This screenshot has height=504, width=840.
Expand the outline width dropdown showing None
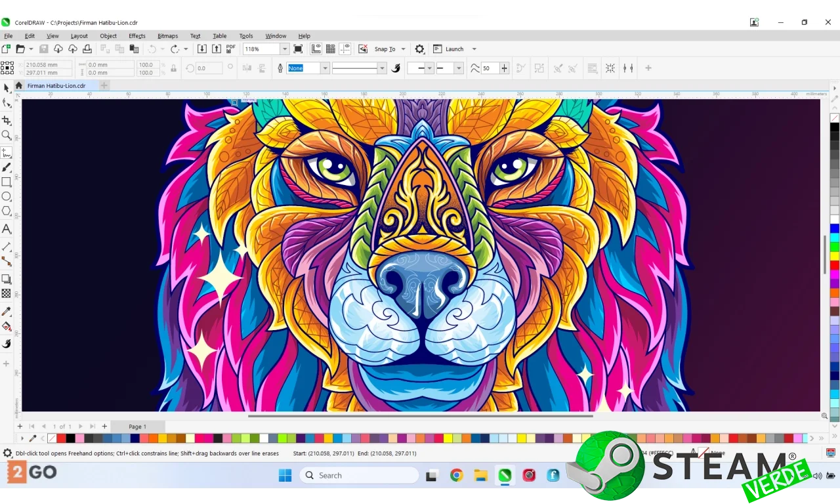click(325, 68)
